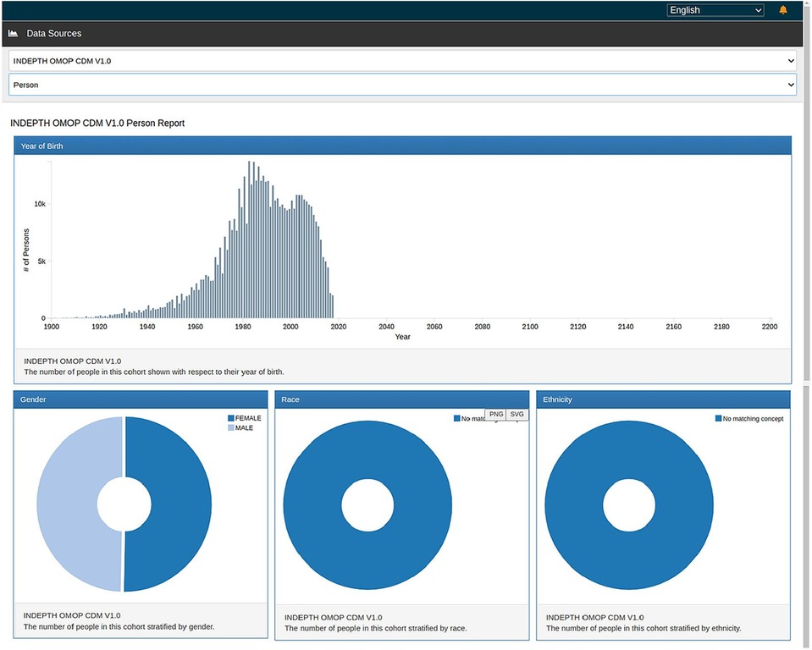Click the Race panel header
This screenshot has height=650, width=812.
coord(402,399)
